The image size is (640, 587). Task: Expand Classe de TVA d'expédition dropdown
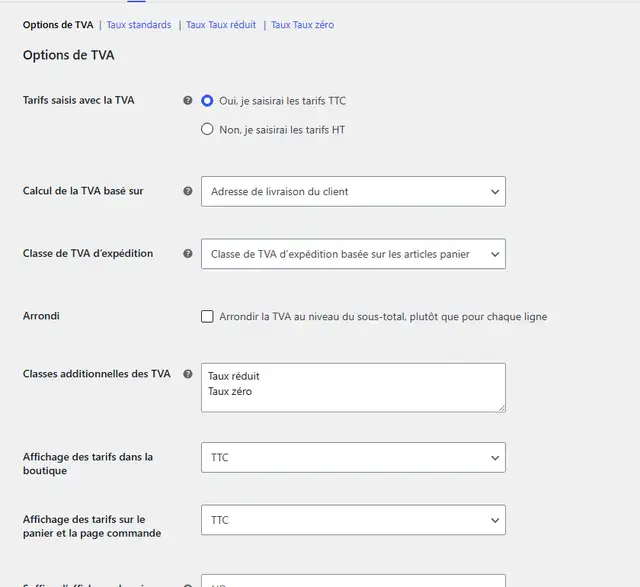pos(353,254)
